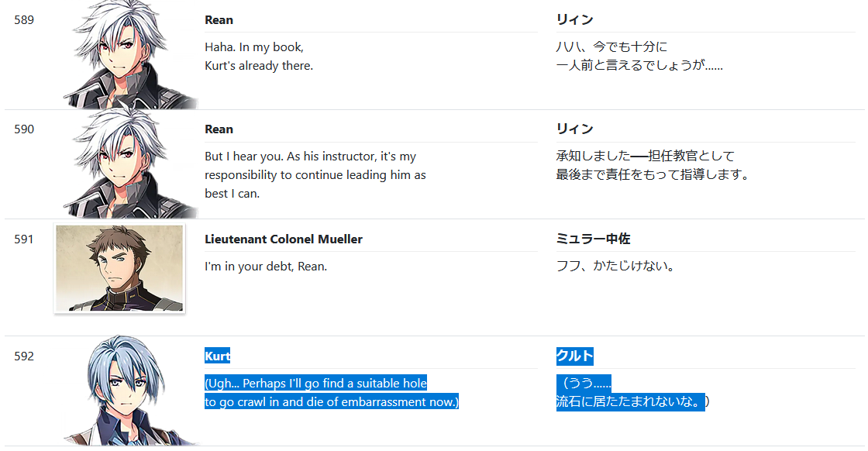Click the highlighted speaker name Kurt

[x=217, y=356]
